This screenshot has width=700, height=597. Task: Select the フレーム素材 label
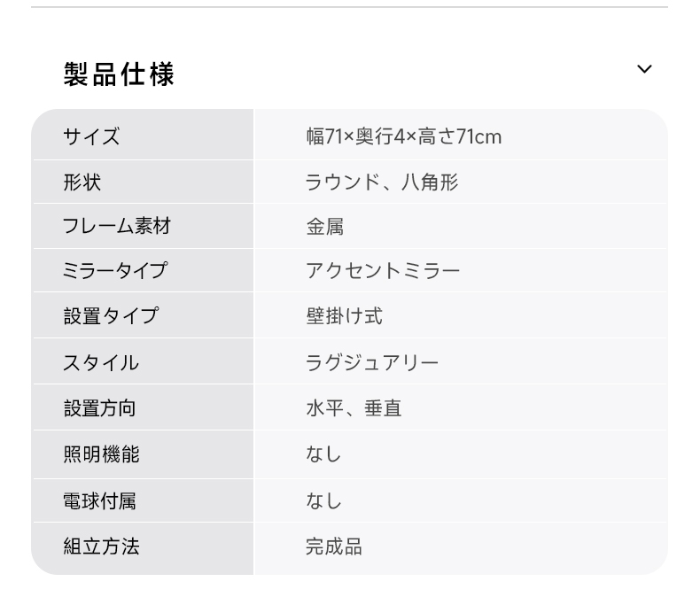click(x=116, y=226)
